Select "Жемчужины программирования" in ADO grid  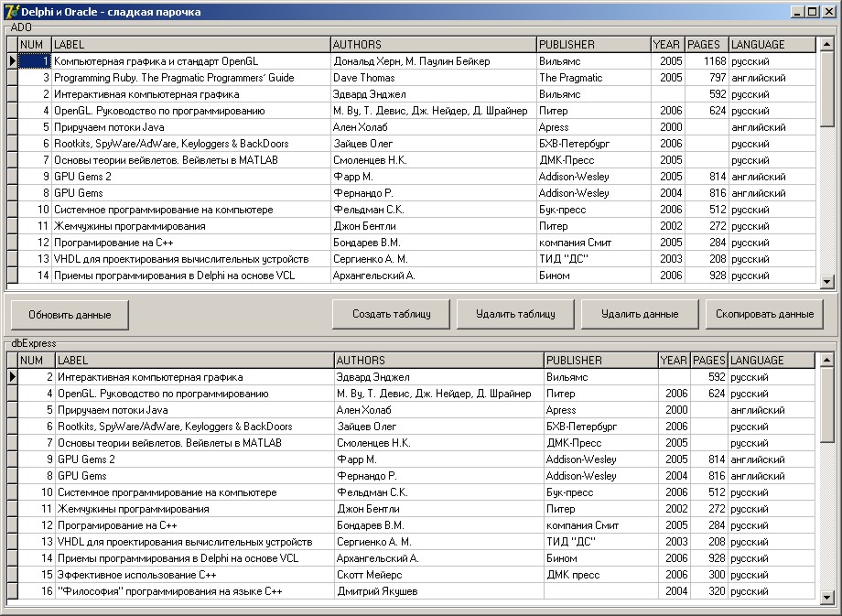coord(191,226)
